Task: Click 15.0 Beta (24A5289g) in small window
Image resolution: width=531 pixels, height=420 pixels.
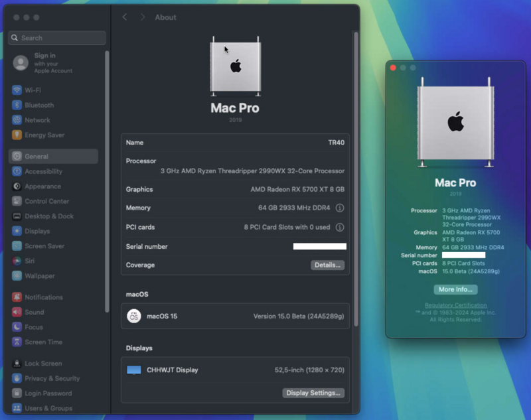Action: point(471,271)
